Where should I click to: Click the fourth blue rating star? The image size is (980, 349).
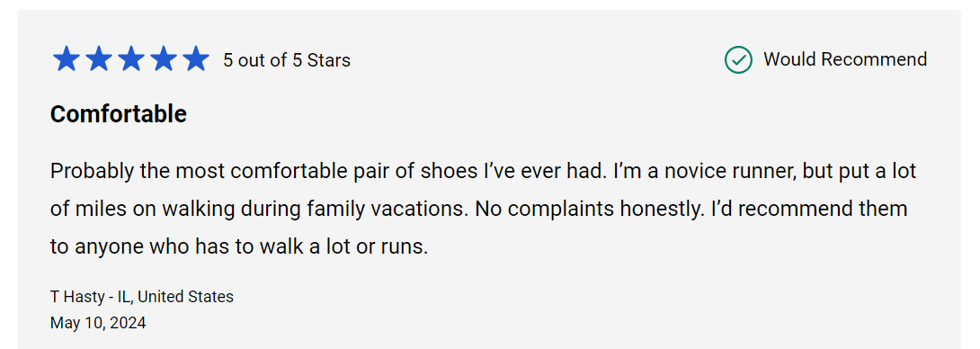[x=164, y=59]
